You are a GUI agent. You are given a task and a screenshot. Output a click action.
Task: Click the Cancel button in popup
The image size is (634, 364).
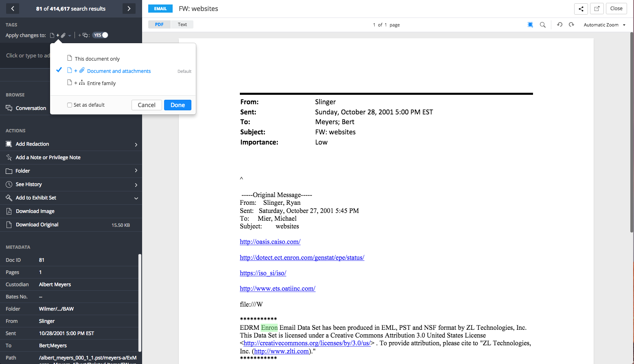point(147,105)
